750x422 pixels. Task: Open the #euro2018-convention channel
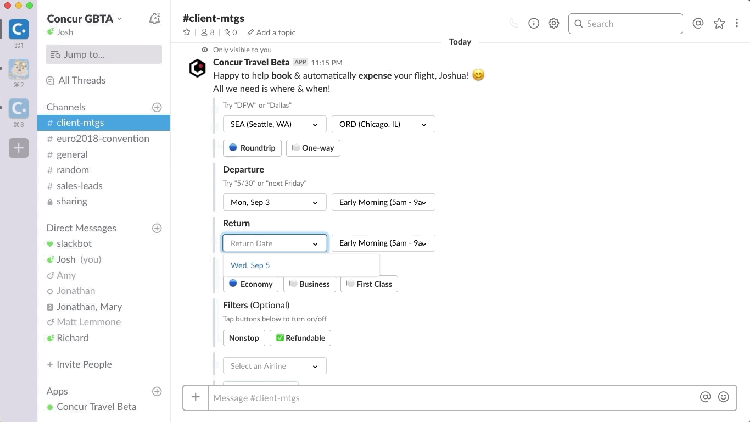coord(103,138)
